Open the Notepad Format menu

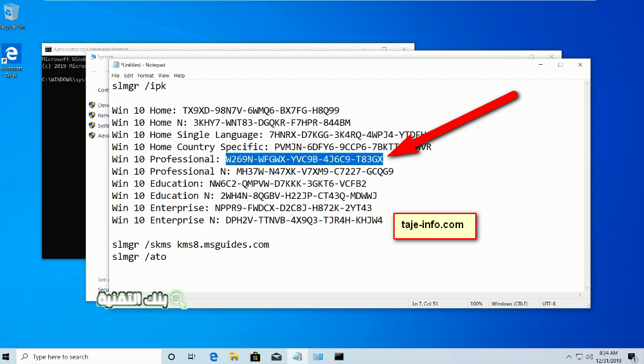[145, 76]
